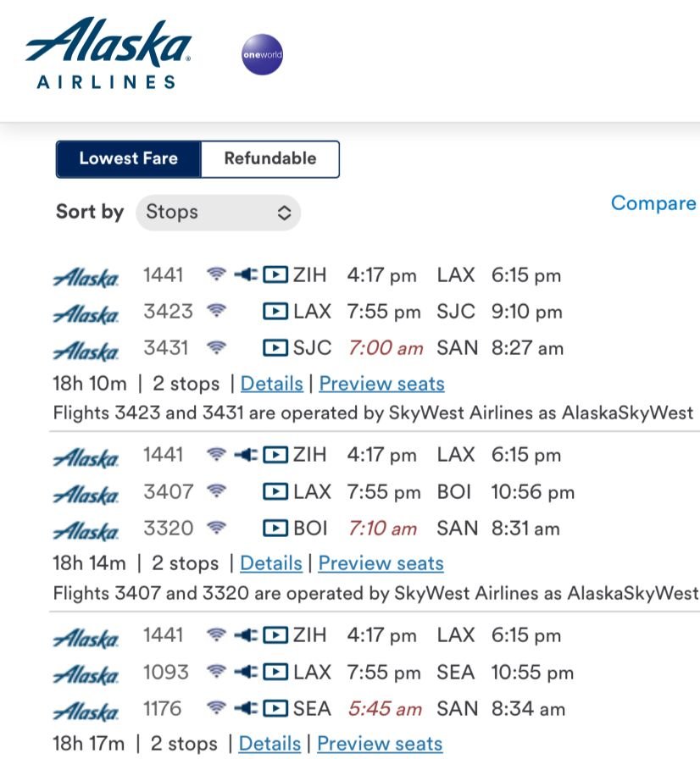Click power outlet icon on flight 1093

coord(246,673)
